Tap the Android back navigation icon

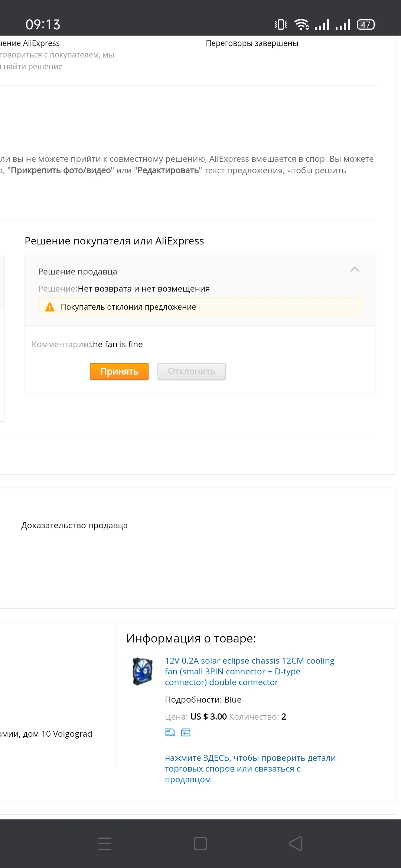point(296,844)
